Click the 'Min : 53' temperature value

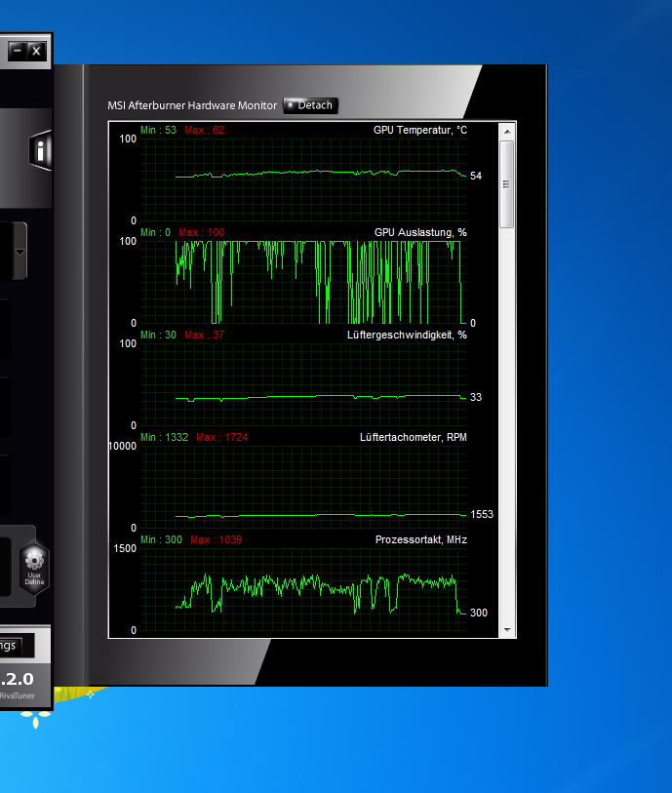tap(158, 130)
